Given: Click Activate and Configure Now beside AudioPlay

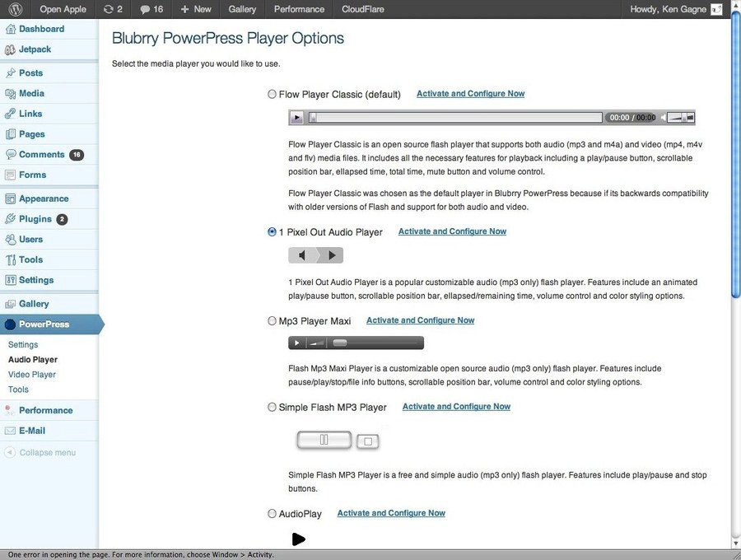Looking at the screenshot, I should click(x=391, y=513).
